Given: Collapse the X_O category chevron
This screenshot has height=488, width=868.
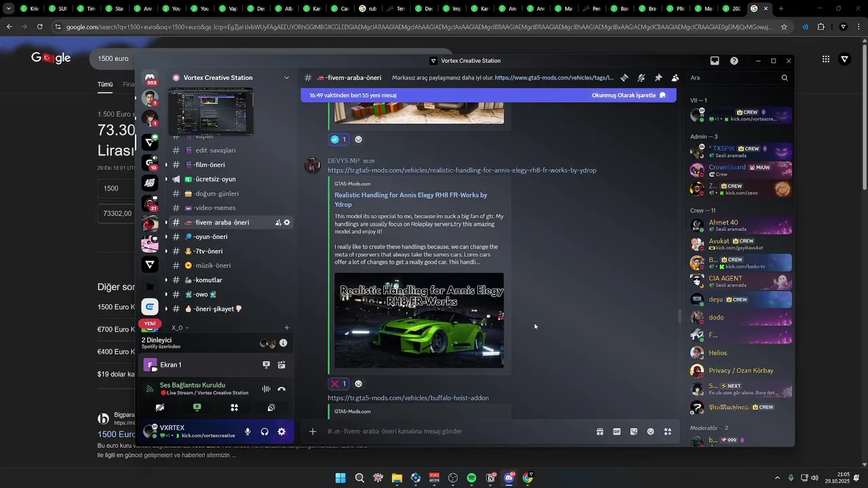Looking at the screenshot, I should pos(187,328).
